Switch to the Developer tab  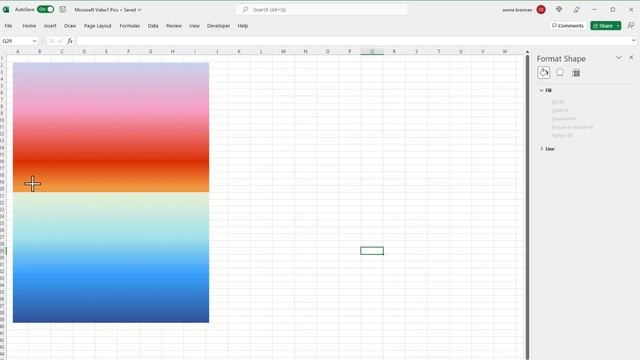tap(218, 26)
